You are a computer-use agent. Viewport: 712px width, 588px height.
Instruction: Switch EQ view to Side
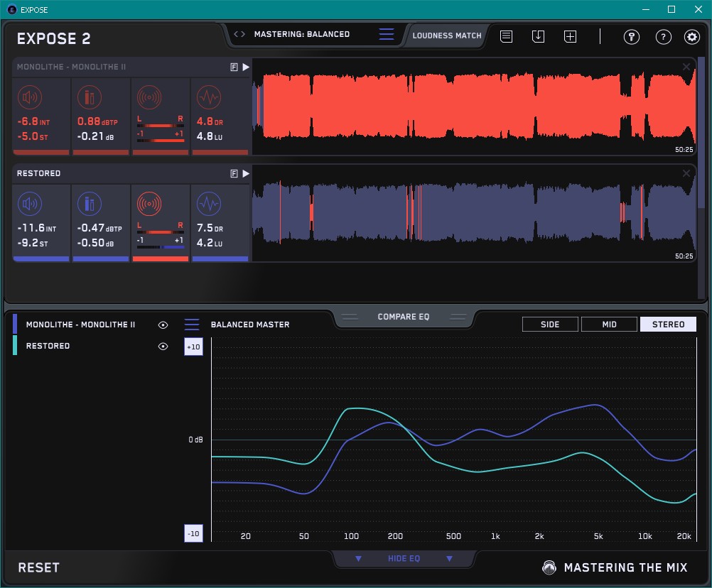click(550, 325)
